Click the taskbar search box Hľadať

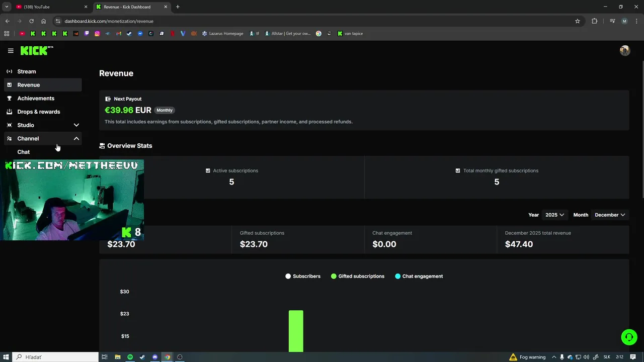55,357
